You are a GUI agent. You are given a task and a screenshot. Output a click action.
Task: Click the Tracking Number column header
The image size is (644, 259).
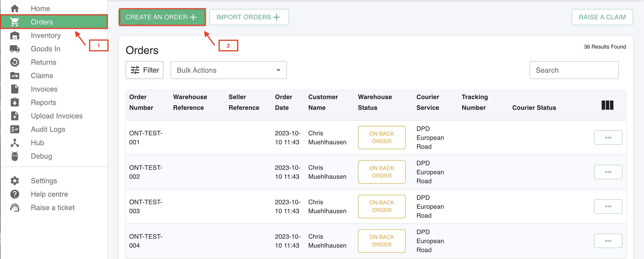[x=475, y=102]
